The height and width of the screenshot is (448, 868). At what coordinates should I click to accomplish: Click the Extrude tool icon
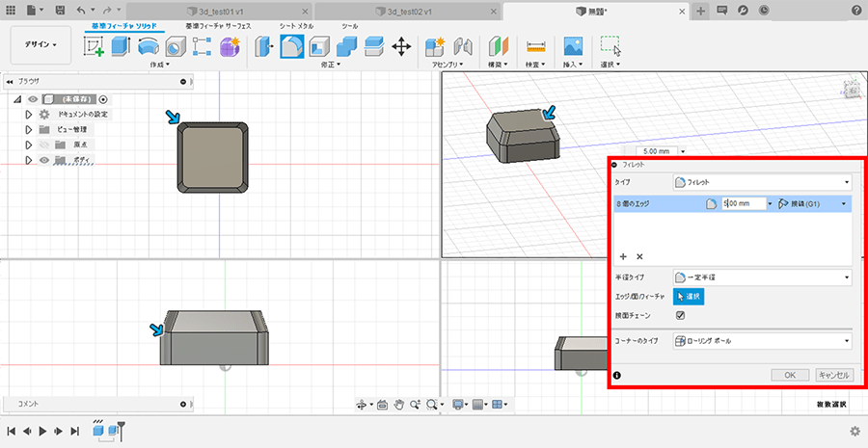point(121,46)
